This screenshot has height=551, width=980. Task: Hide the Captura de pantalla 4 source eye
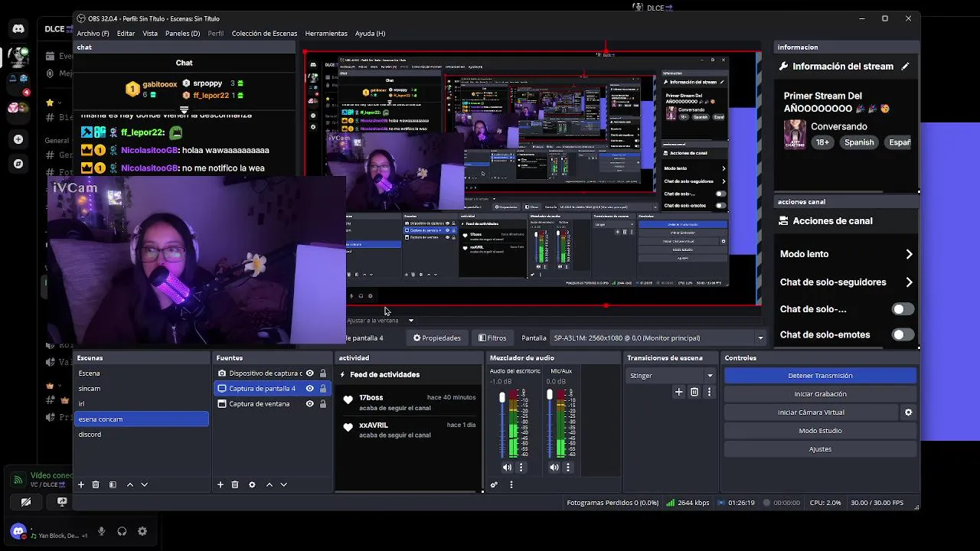[310, 389]
